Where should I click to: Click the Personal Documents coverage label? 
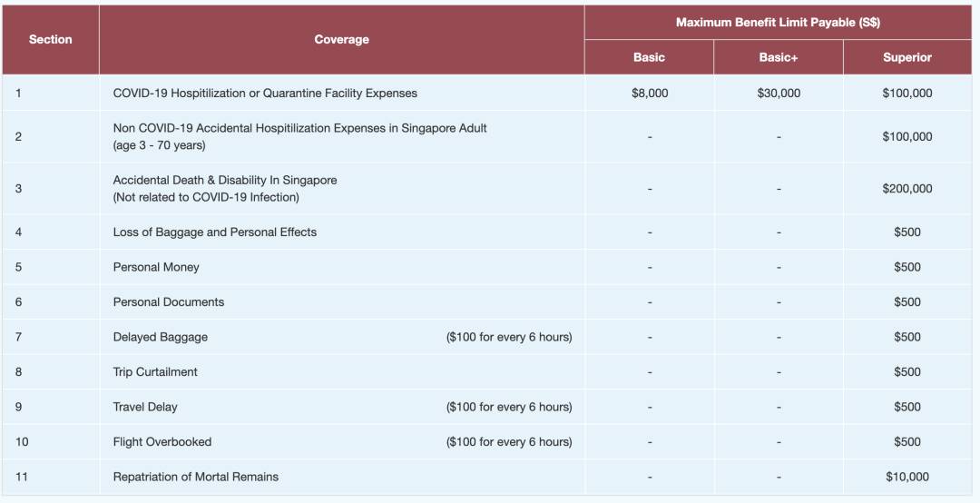click(168, 301)
